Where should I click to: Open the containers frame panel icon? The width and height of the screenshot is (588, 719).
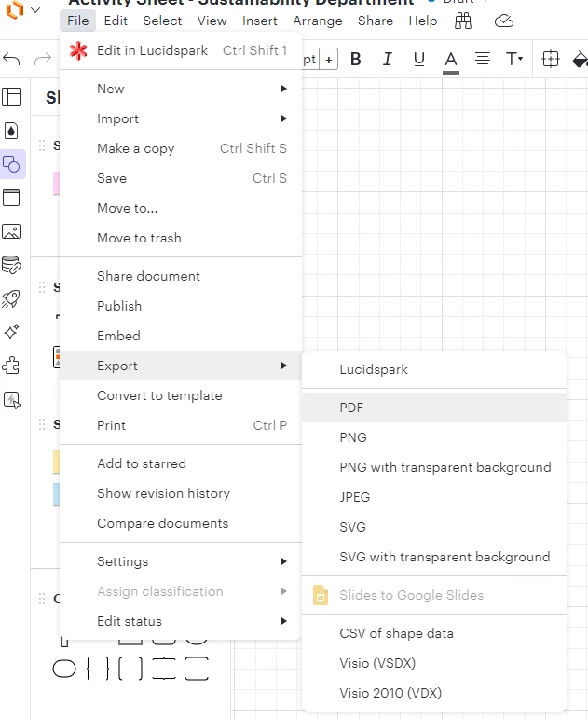[x=11, y=198]
